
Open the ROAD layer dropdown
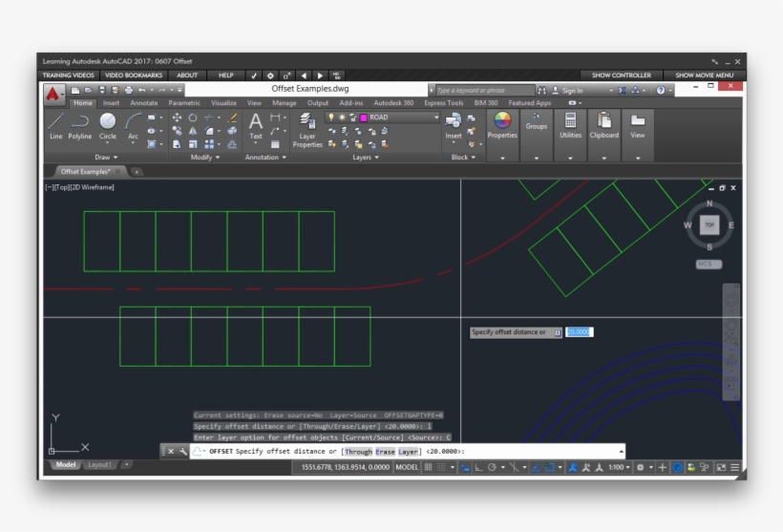tap(436, 117)
